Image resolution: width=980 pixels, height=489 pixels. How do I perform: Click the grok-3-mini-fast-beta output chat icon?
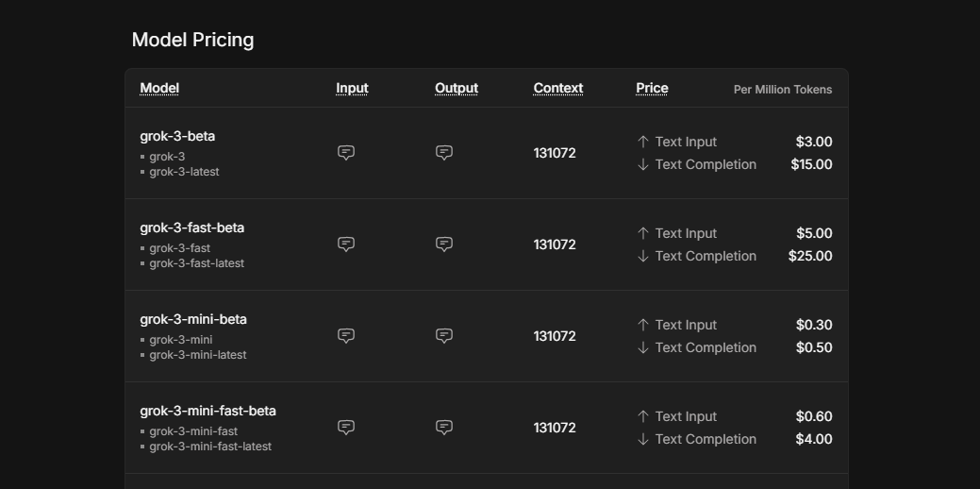(x=444, y=428)
